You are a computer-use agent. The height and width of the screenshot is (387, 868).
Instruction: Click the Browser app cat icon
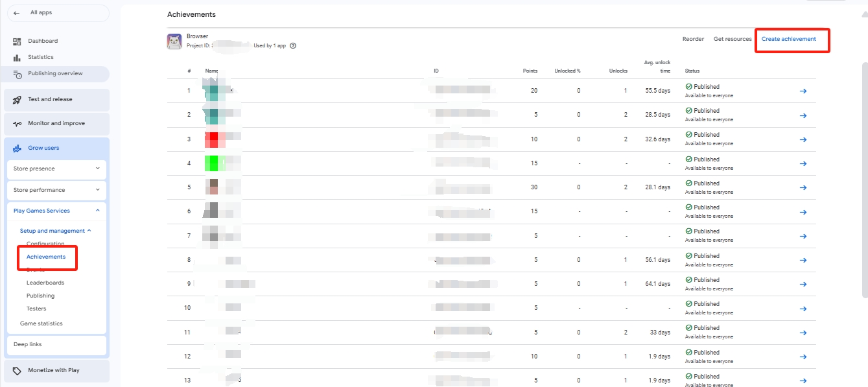click(x=174, y=41)
